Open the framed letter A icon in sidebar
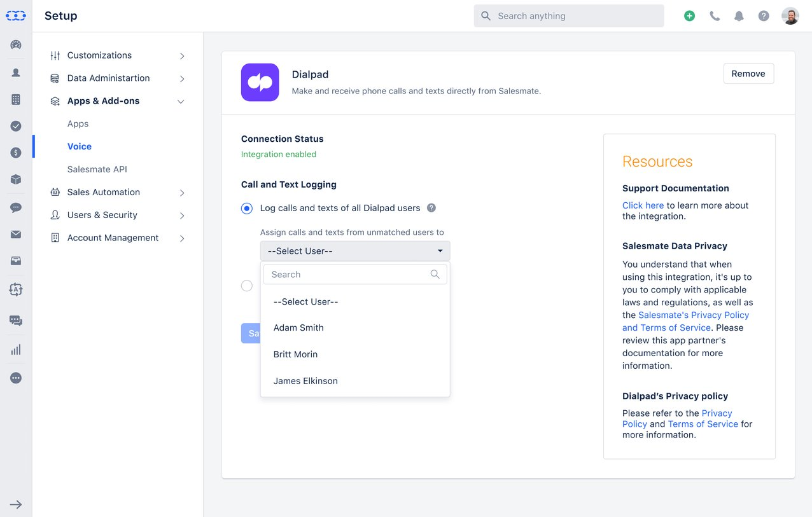Screen dimensions: 812x517 coord(16,289)
